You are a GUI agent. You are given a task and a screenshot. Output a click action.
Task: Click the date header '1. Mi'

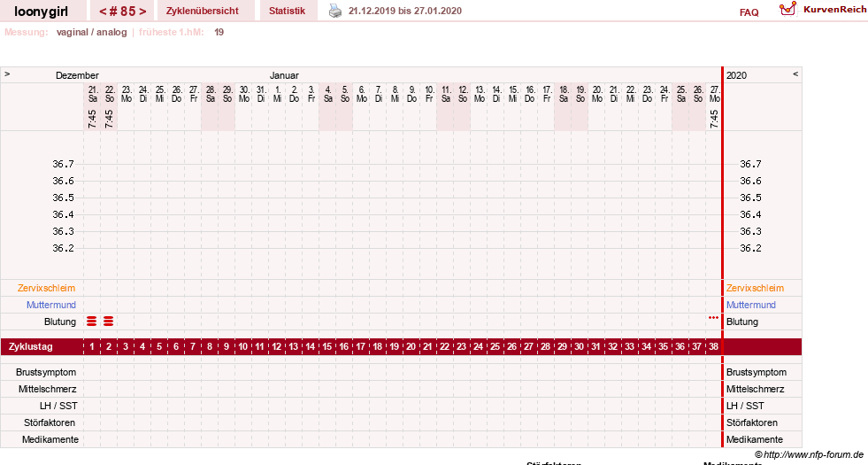tap(277, 94)
